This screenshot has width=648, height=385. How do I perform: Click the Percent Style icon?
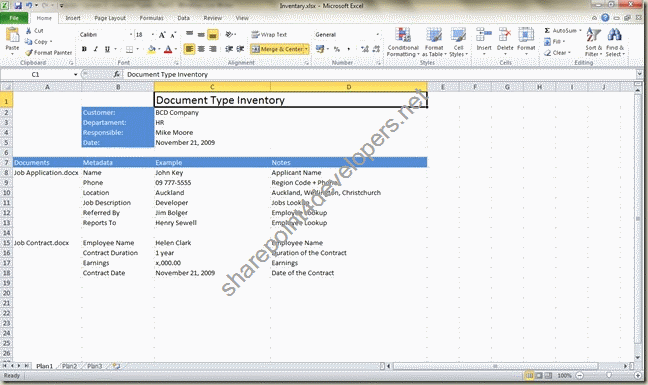tap(337, 49)
